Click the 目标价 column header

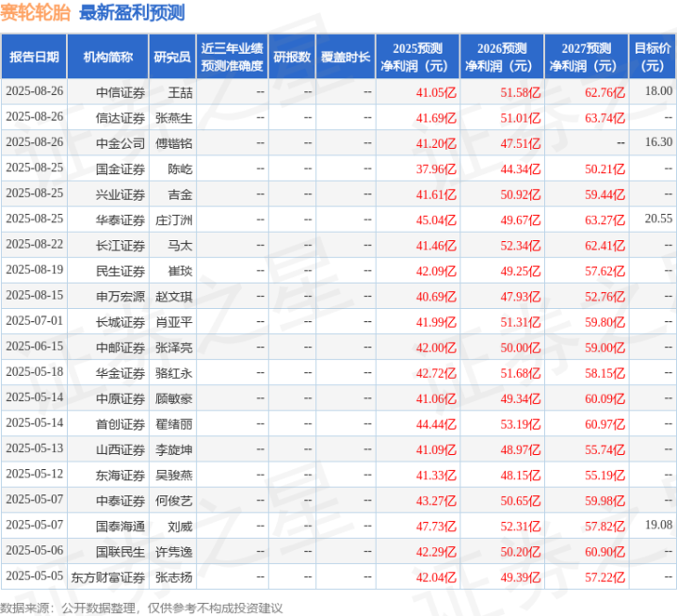coord(653,57)
